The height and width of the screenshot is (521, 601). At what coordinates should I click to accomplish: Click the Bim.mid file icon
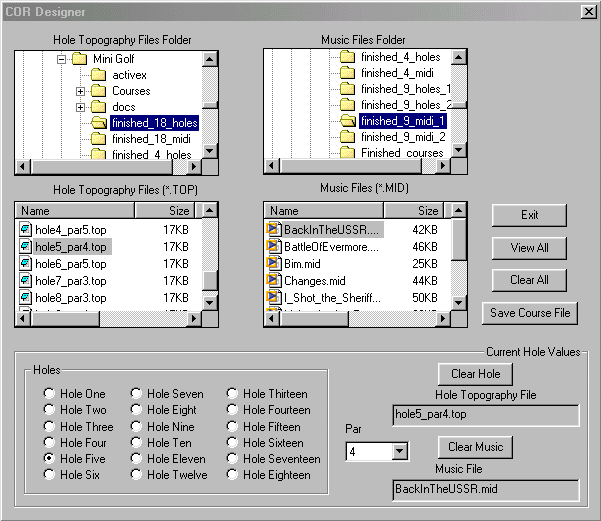[274, 264]
